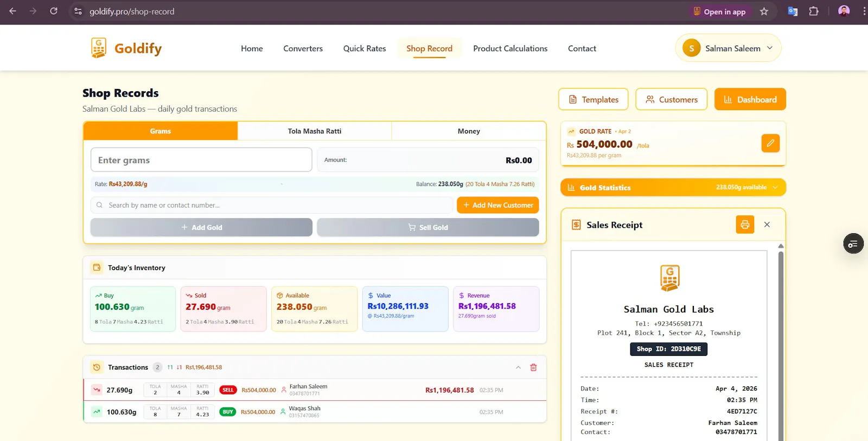This screenshot has height=441, width=868.
Task: Click the floating chat widget icon
Action: tap(853, 244)
